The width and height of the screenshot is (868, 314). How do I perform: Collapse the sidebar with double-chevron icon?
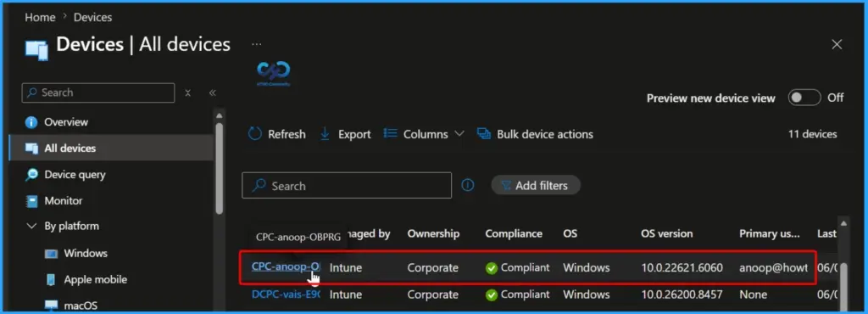[212, 93]
